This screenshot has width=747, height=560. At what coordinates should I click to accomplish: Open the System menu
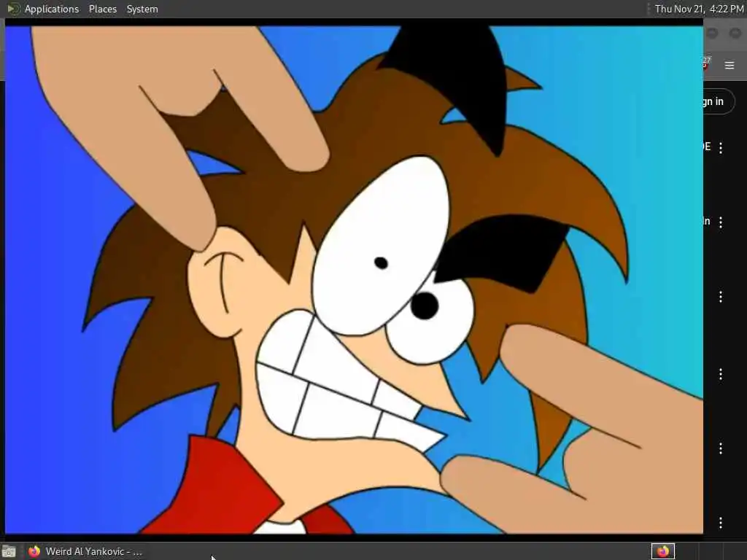[x=142, y=9]
